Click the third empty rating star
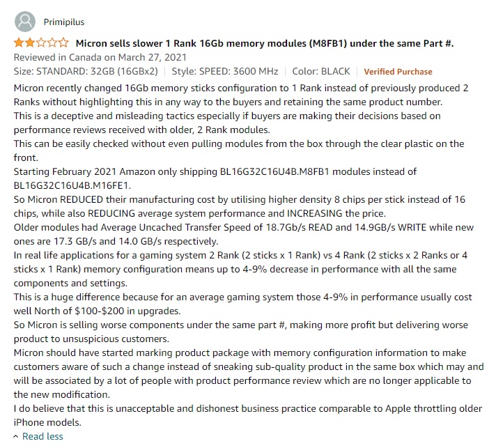Viewport: 496px width, 448px height. (42, 43)
